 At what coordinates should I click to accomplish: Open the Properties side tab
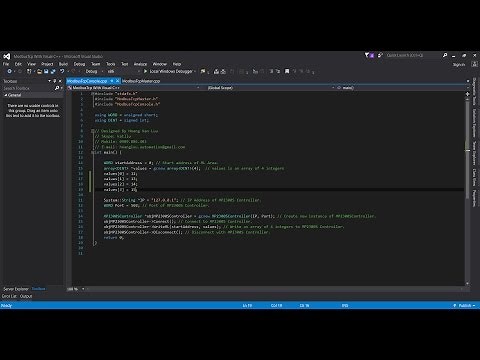(474, 198)
